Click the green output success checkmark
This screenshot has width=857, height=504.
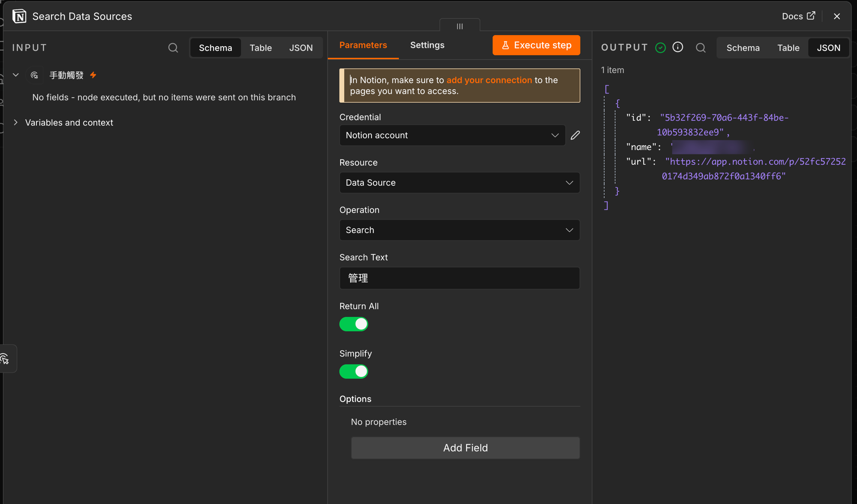660,48
